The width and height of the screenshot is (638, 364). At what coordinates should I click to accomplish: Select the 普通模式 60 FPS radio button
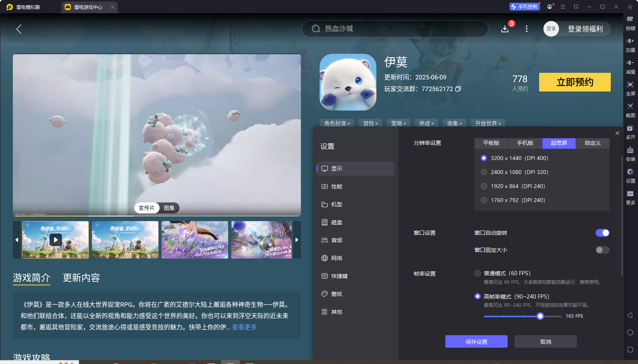coord(478,273)
